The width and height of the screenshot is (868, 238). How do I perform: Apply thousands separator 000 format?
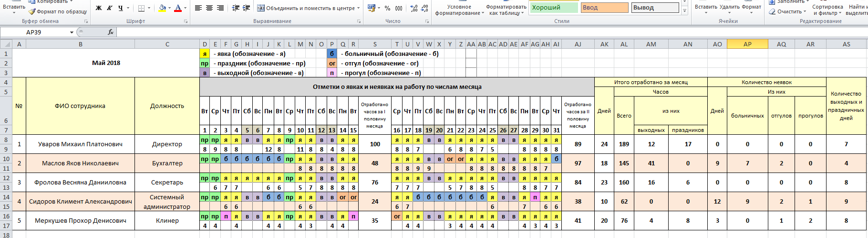[x=399, y=8]
